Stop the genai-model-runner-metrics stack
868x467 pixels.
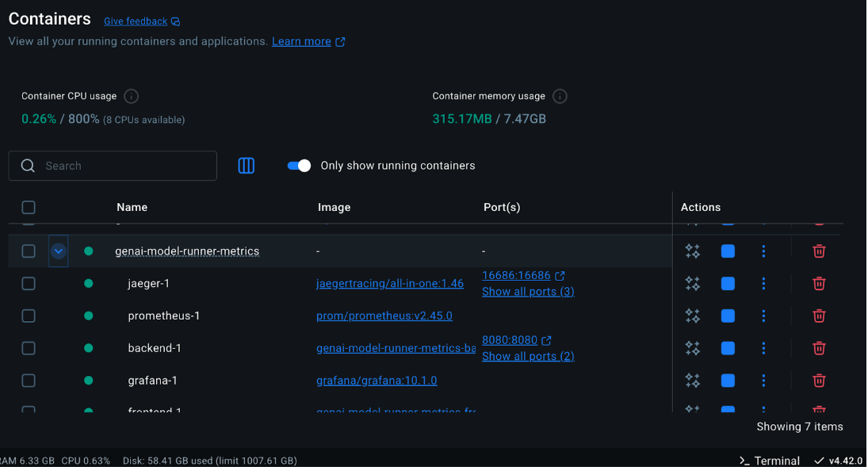[728, 251]
